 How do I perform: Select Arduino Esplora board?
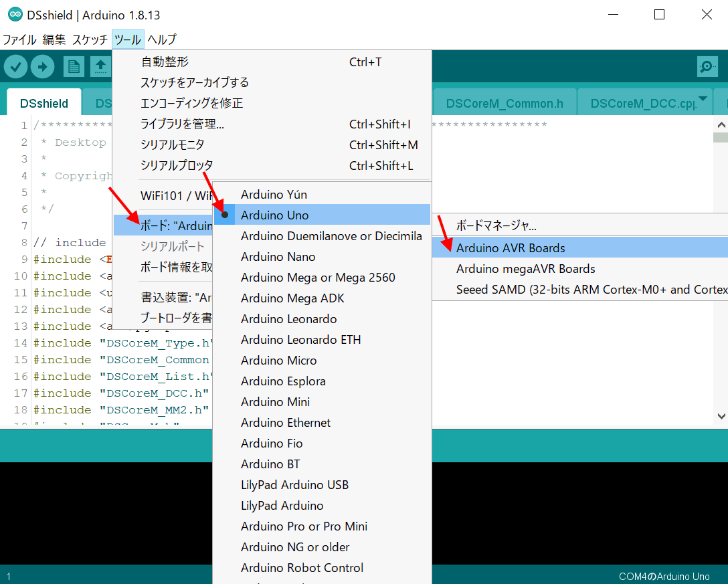click(x=323, y=381)
